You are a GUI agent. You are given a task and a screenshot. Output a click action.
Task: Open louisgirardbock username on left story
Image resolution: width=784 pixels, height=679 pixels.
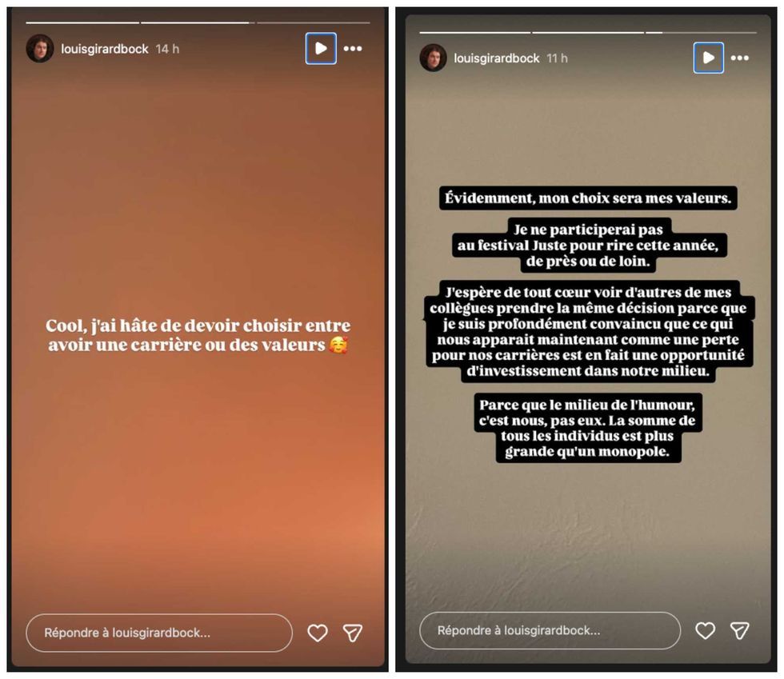point(105,49)
